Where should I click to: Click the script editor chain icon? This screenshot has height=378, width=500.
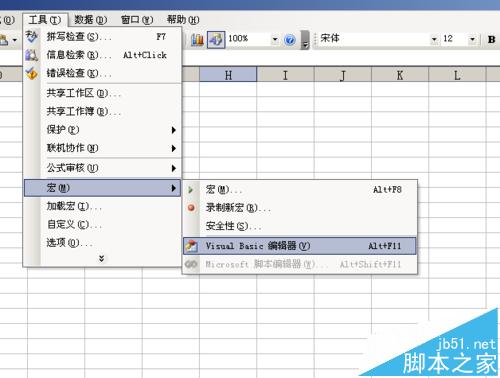(x=191, y=264)
